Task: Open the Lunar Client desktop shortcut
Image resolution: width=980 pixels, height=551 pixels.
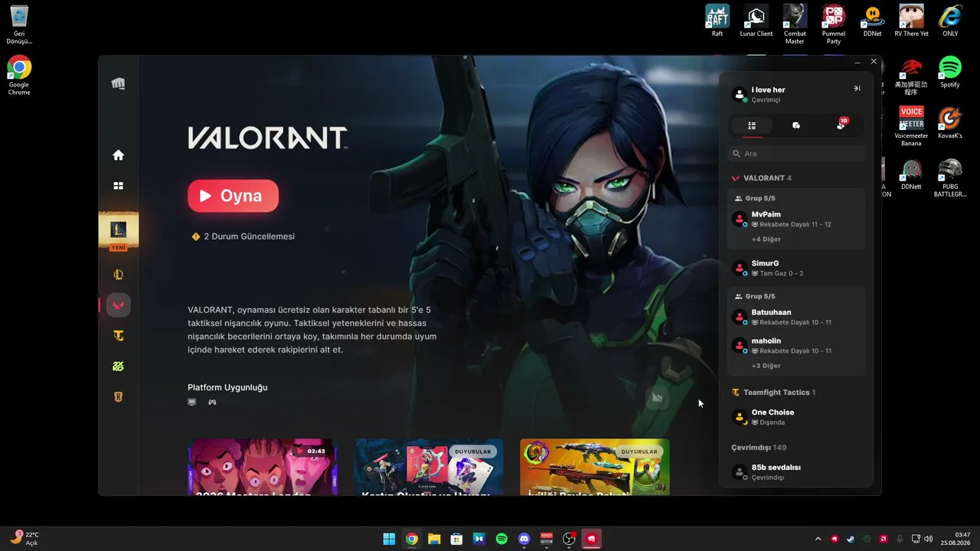Action: (756, 21)
